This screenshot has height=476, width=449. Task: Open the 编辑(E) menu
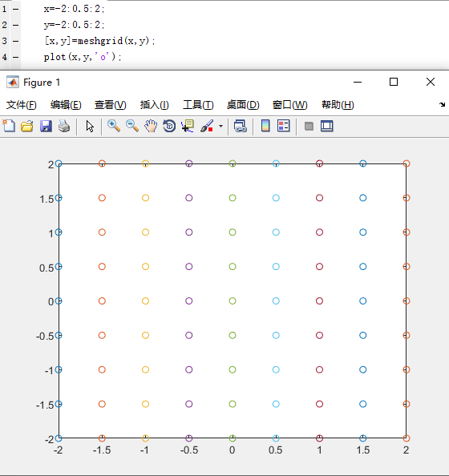coord(66,105)
